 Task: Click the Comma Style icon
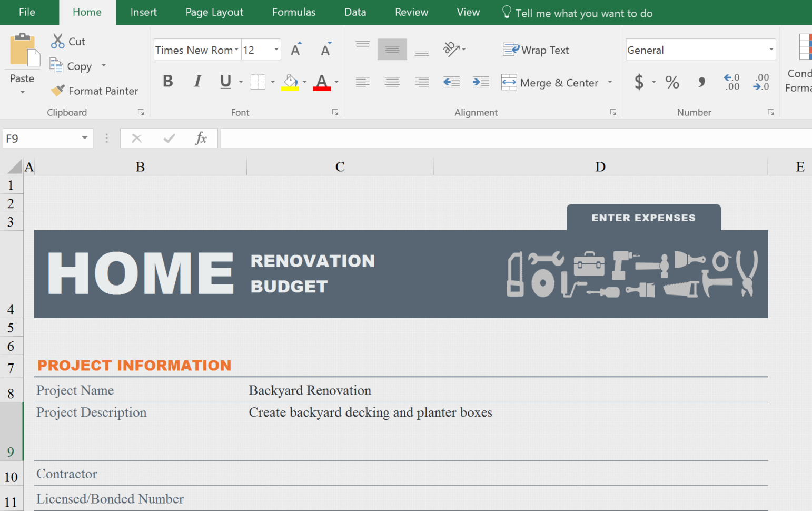click(x=701, y=82)
